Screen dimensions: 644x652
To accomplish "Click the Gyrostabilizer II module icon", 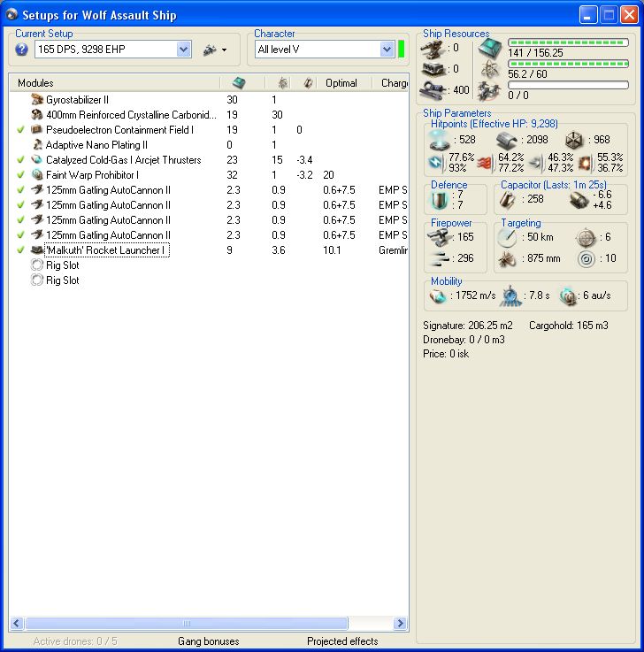I will pos(37,99).
